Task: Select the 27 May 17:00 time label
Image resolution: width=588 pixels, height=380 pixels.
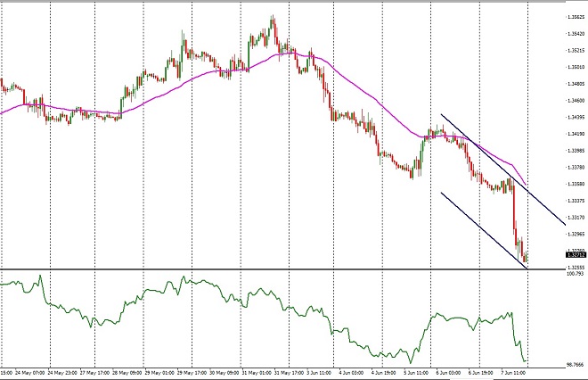Action: click(x=95, y=373)
